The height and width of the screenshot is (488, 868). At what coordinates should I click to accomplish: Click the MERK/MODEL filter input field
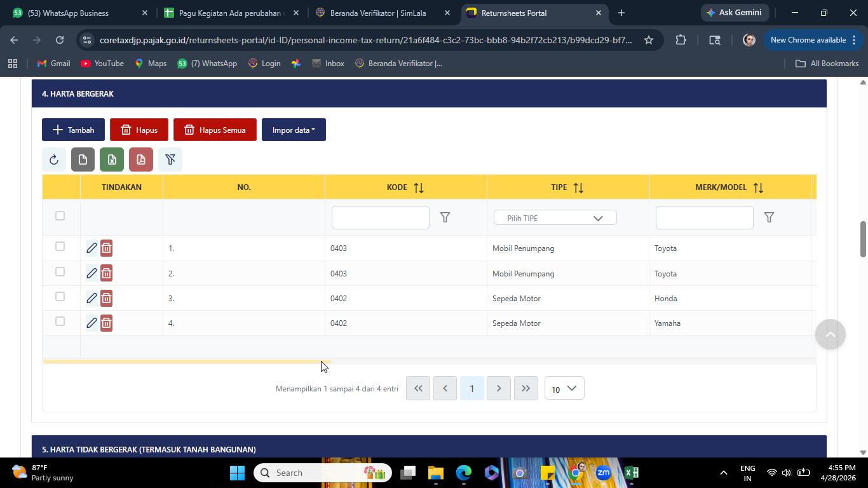click(704, 217)
